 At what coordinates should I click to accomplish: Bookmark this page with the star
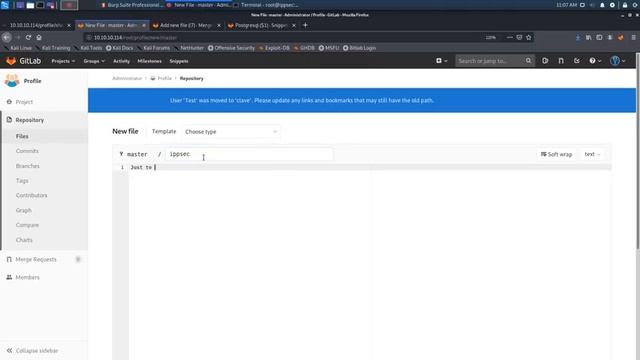point(529,38)
